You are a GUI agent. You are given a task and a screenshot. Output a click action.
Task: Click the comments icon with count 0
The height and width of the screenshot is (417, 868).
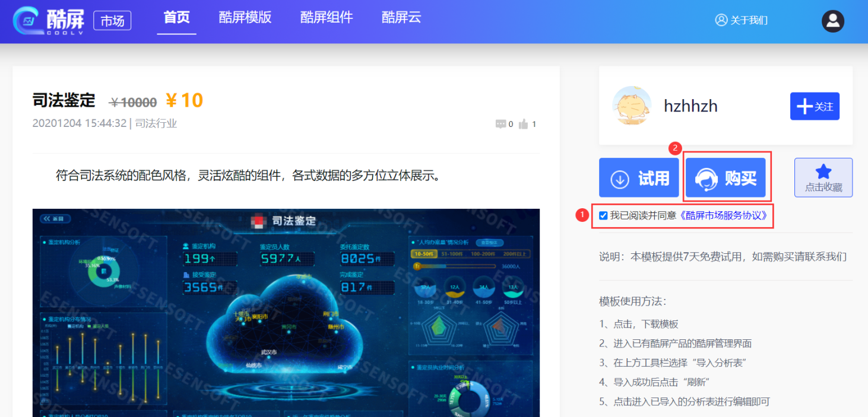pos(504,124)
